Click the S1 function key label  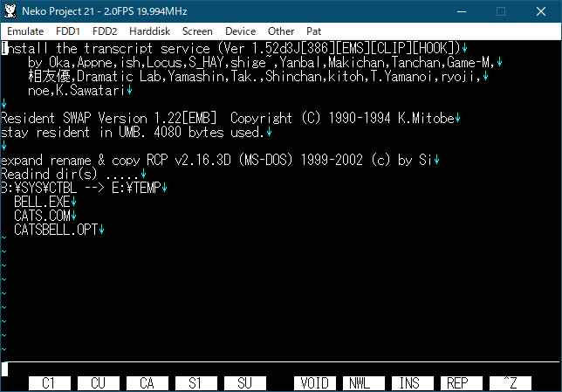pos(196,383)
